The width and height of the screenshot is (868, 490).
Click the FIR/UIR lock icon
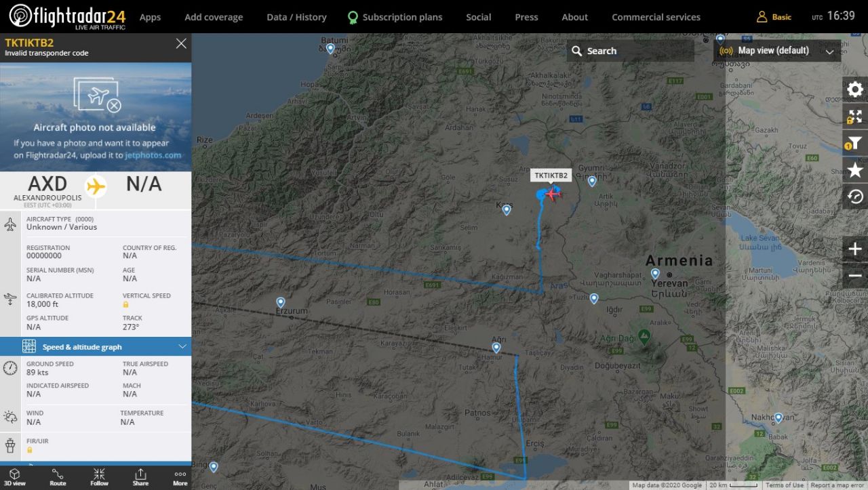coord(30,450)
